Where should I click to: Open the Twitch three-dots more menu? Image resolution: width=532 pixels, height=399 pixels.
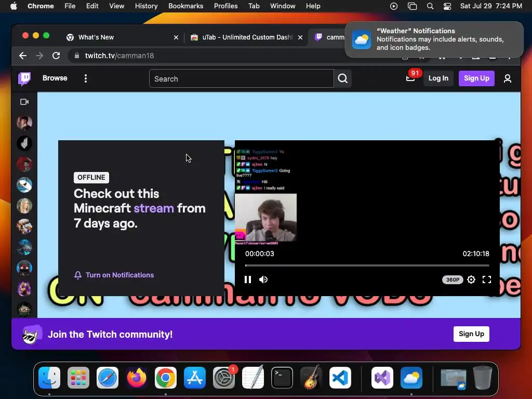tap(86, 78)
